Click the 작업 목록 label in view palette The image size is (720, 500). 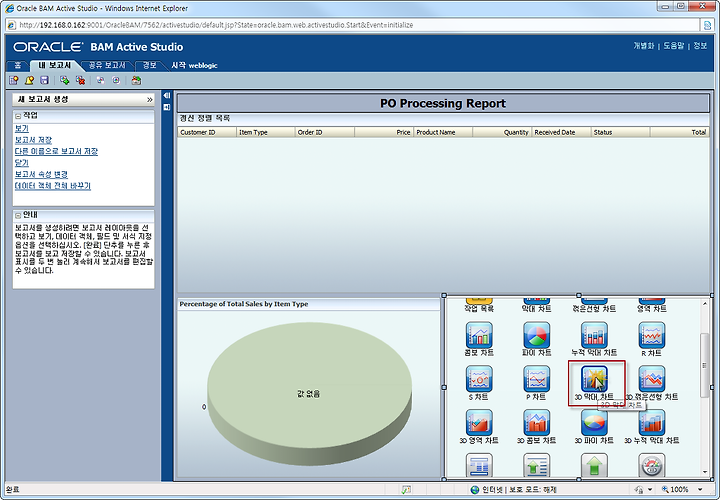click(479, 309)
